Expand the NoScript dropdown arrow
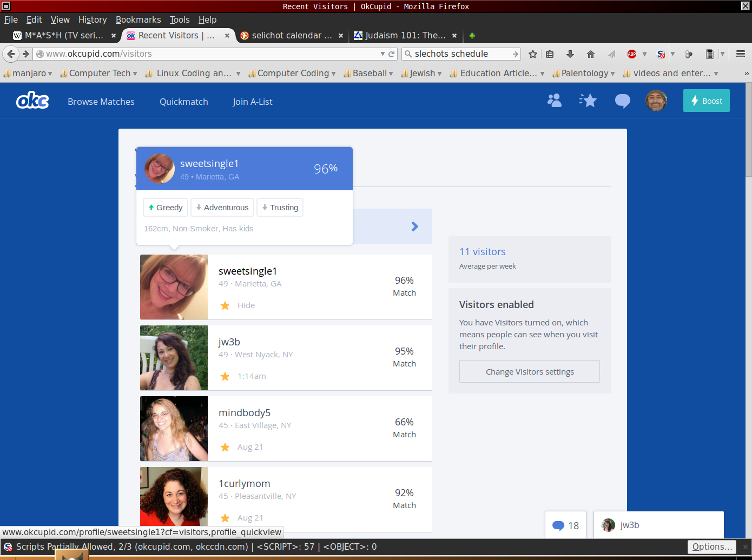The width and height of the screenshot is (752, 560). pyautogui.click(x=672, y=54)
